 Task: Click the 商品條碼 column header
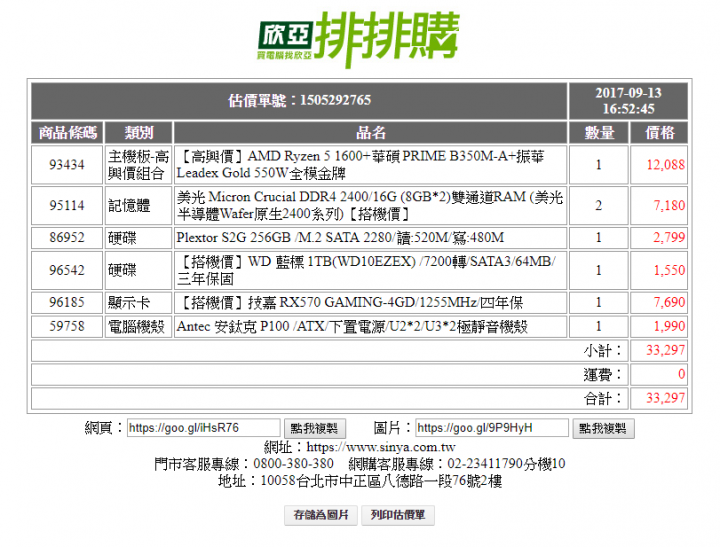tap(67, 133)
